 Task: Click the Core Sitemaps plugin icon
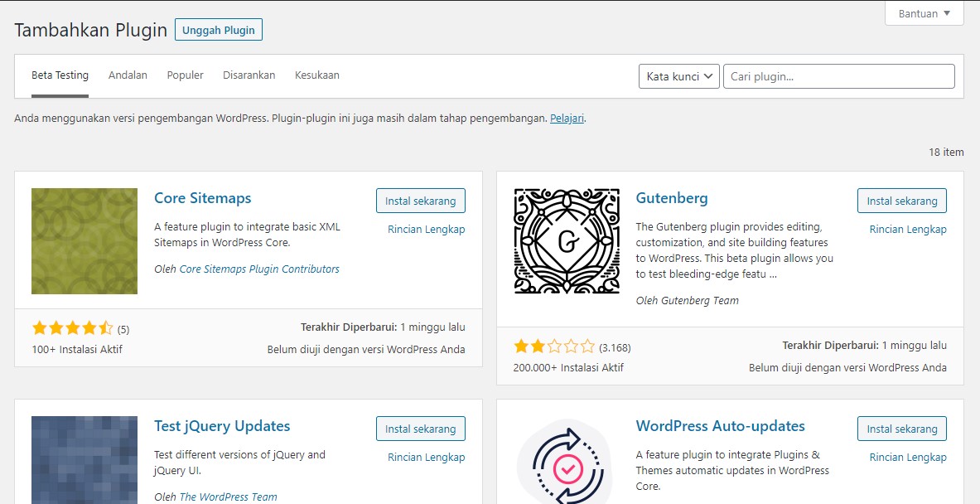pyautogui.click(x=84, y=240)
